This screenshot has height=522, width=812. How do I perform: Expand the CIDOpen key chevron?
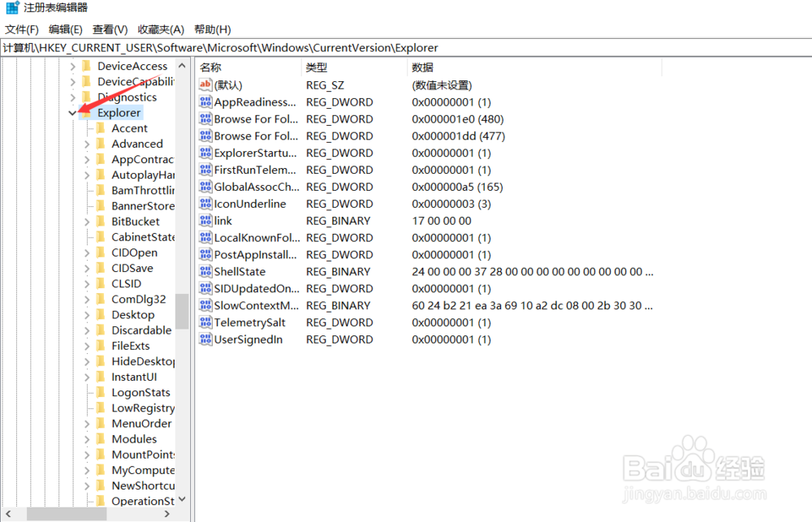[x=87, y=252]
